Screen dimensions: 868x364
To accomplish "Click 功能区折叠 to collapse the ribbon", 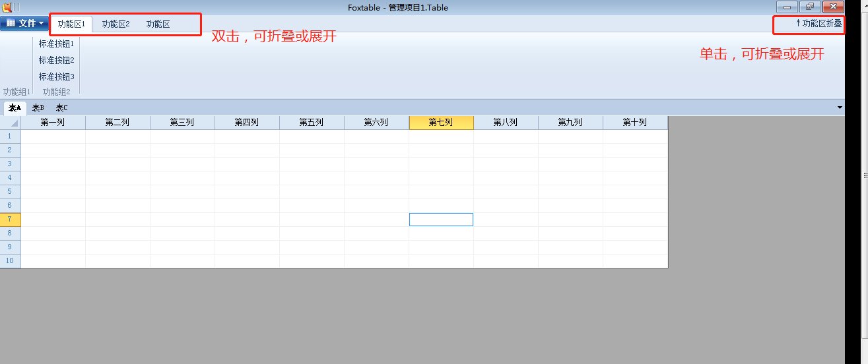I will (x=818, y=23).
